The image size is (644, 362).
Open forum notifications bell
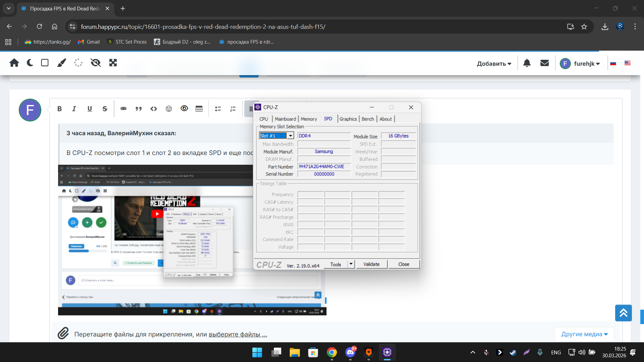tap(527, 63)
